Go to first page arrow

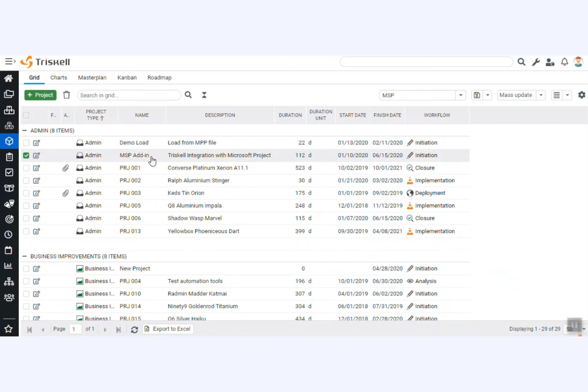[29, 329]
